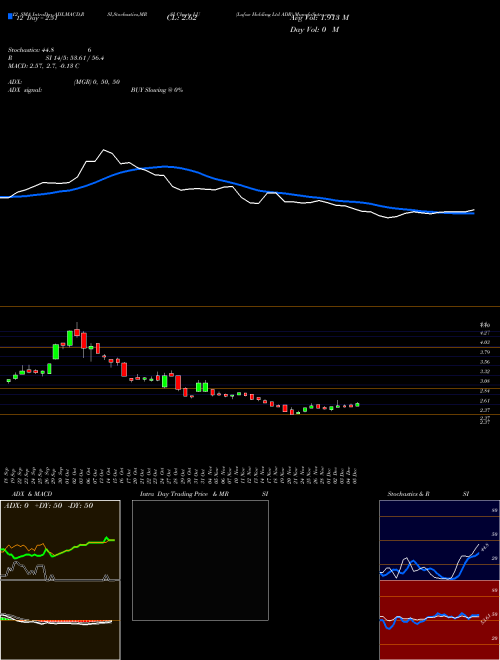The image size is (500, 660).
Task: Click the last green candlestick on the chart
Action: [x=357, y=405]
